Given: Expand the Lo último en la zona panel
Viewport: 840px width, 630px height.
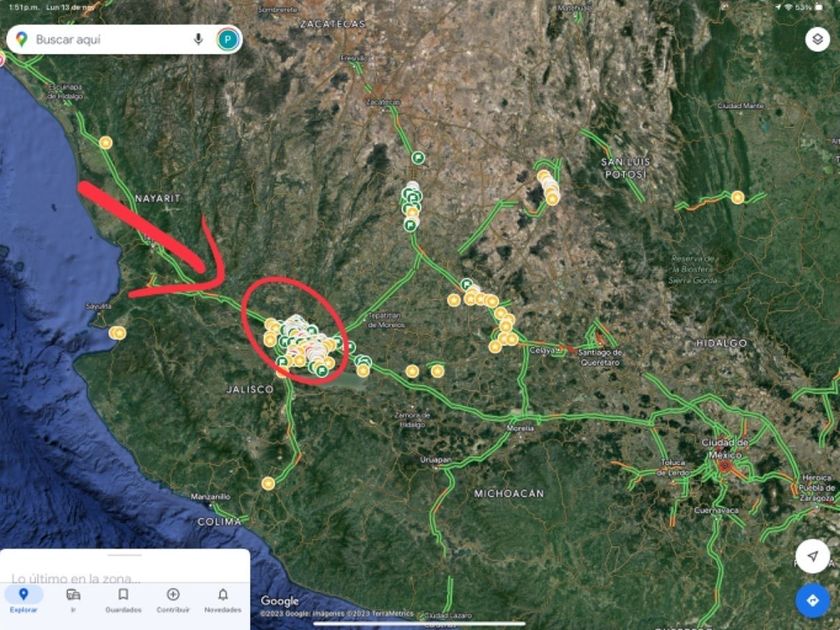Looking at the screenshot, I should [x=76, y=579].
